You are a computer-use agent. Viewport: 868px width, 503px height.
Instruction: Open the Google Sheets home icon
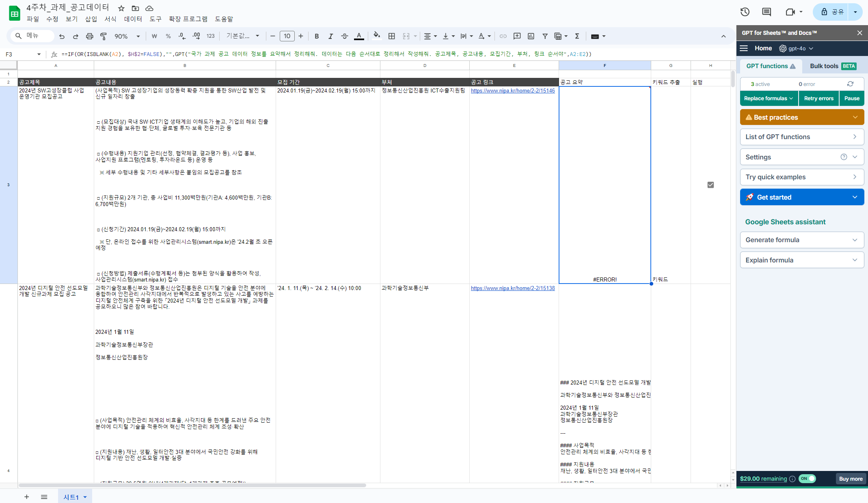15,13
